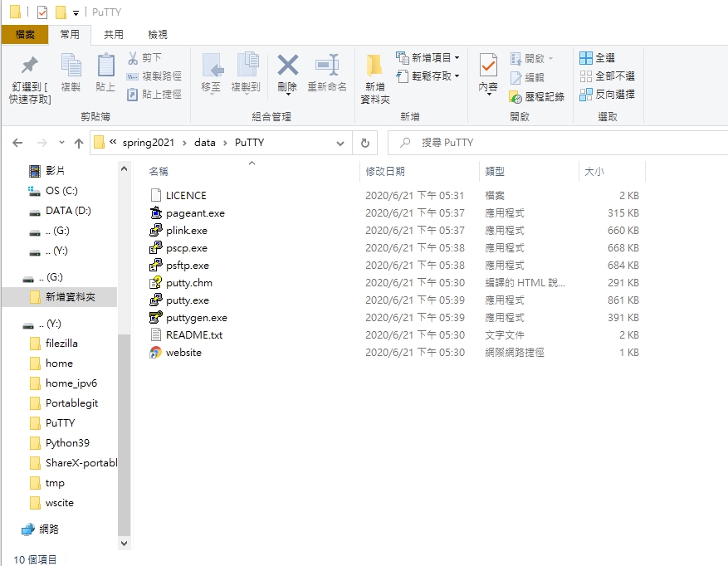Click the putty.chm help file icon
The height and width of the screenshot is (566, 728).
tap(155, 283)
